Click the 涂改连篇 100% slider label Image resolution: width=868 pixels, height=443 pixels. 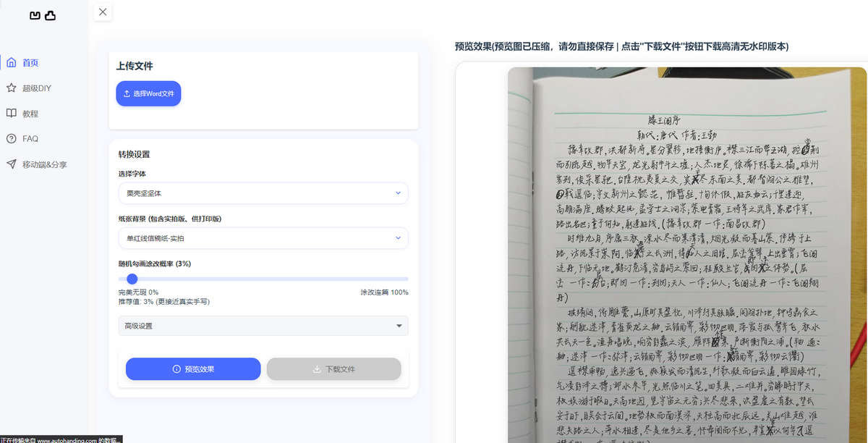click(385, 292)
